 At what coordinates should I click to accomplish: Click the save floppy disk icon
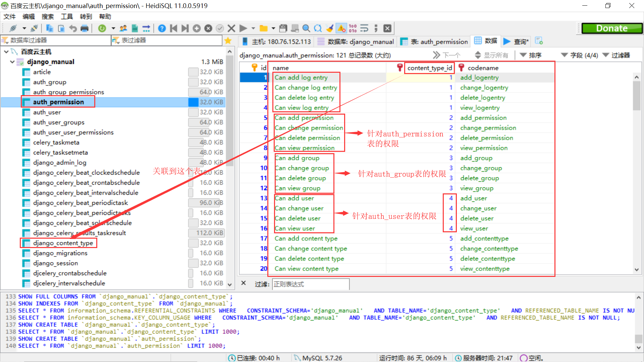point(283,28)
